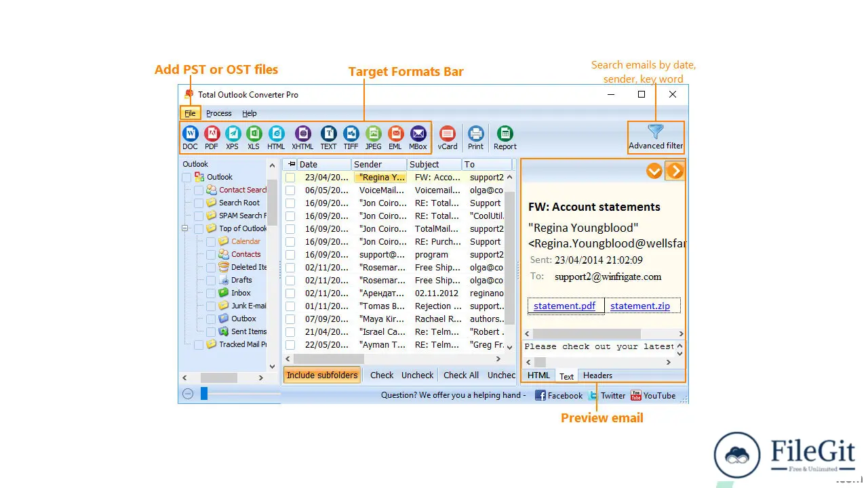868x488 pixels.
Task: Select Sent Items folder
Action: pos(249,331)
